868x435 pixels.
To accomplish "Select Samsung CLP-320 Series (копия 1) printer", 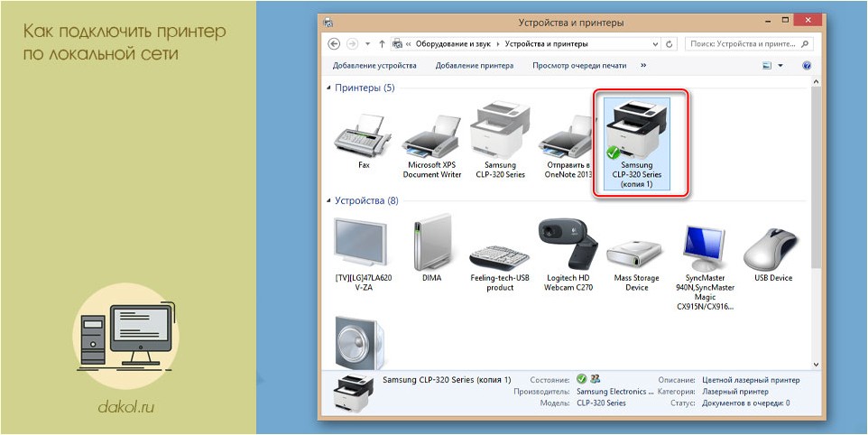I will (637, 143).
